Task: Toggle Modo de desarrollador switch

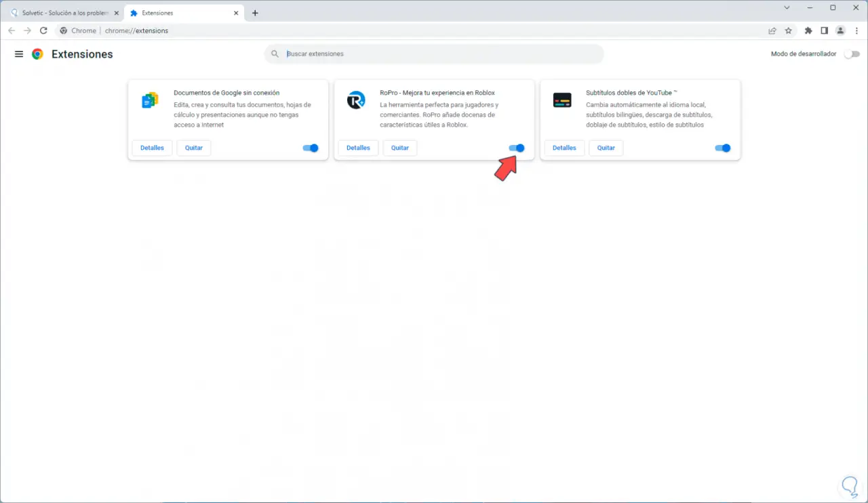Action: coord(851,54)
